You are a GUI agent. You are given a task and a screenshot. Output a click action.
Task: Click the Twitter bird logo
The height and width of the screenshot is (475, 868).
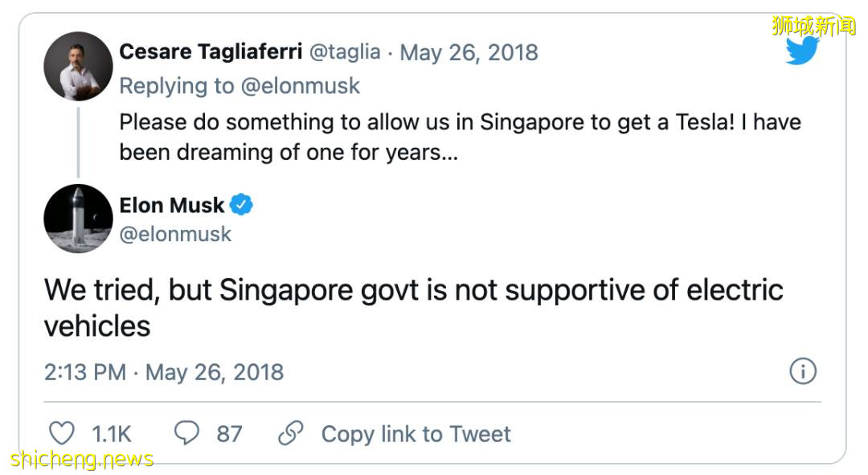[801, 51]
